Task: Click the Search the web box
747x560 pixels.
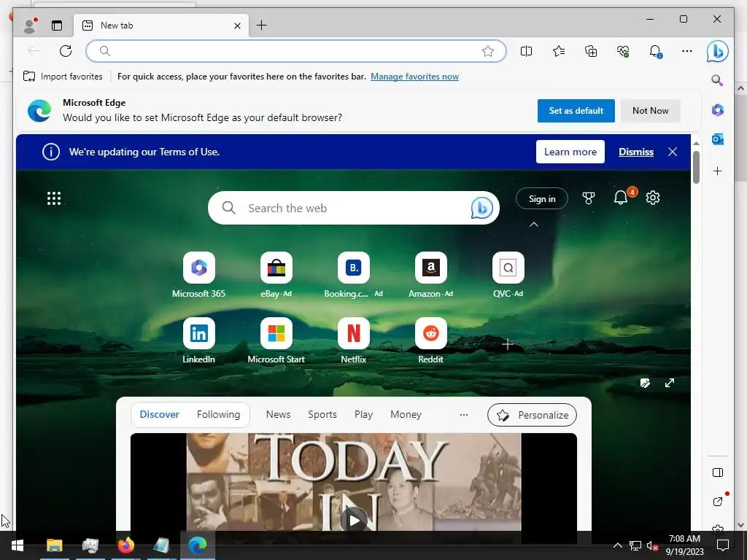Action: tap(354, 208)
